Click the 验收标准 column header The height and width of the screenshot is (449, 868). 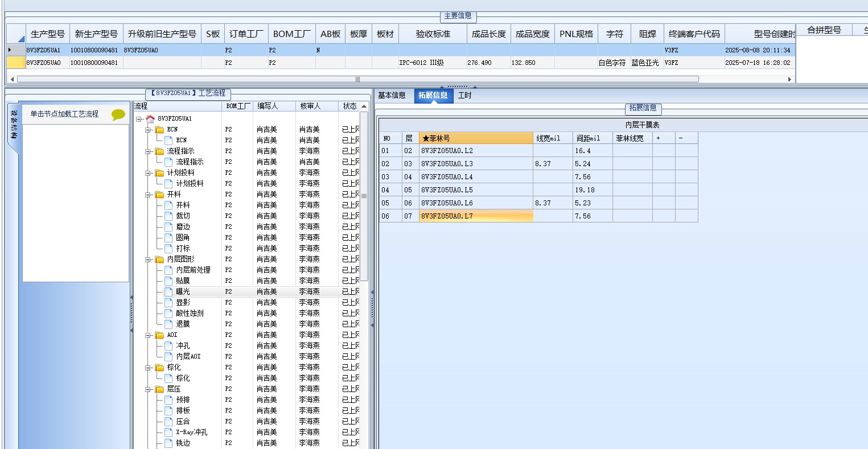coord(433,34)
